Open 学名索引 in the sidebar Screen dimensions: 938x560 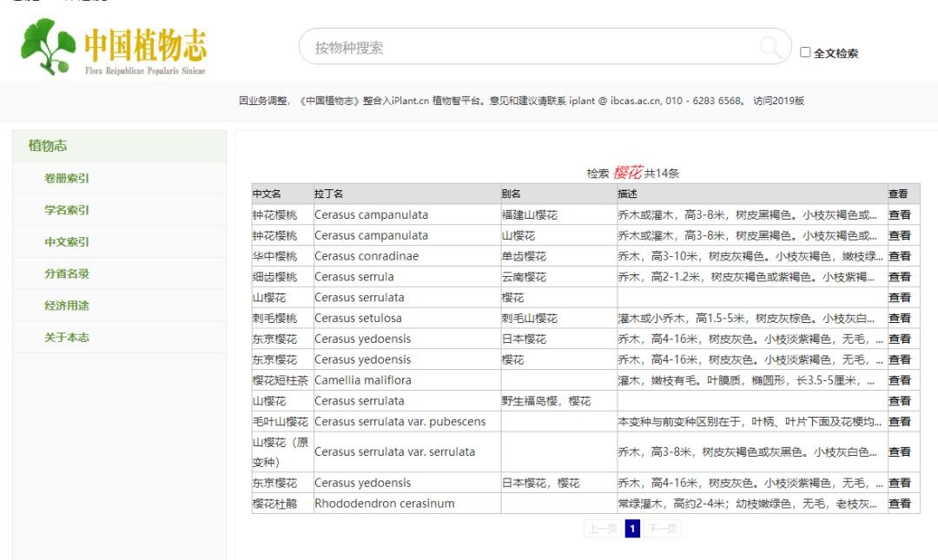(67, 210)
